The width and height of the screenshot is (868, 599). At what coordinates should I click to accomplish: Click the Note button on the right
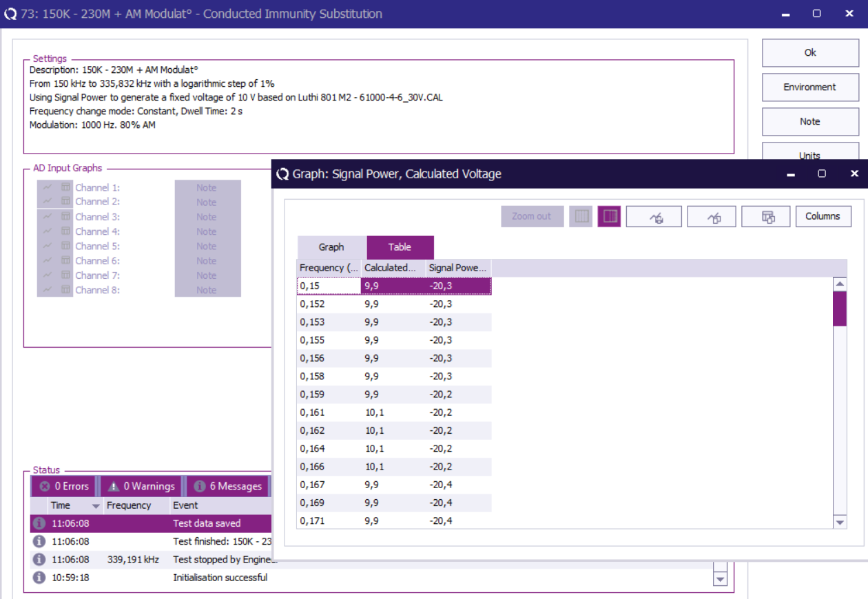click(810, 121)
